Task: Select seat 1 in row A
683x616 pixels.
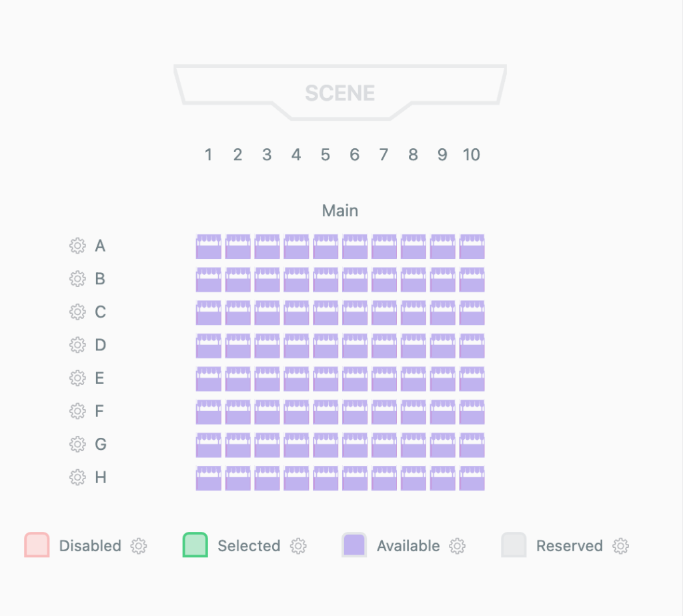Action: (207, 246)
